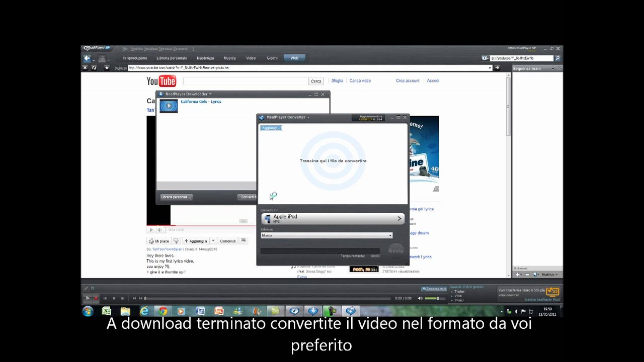Image resolution: width=644 pixels, height=362 pixels.
Task: Click the Condividi share button
Action: click(x=228, y=241)
